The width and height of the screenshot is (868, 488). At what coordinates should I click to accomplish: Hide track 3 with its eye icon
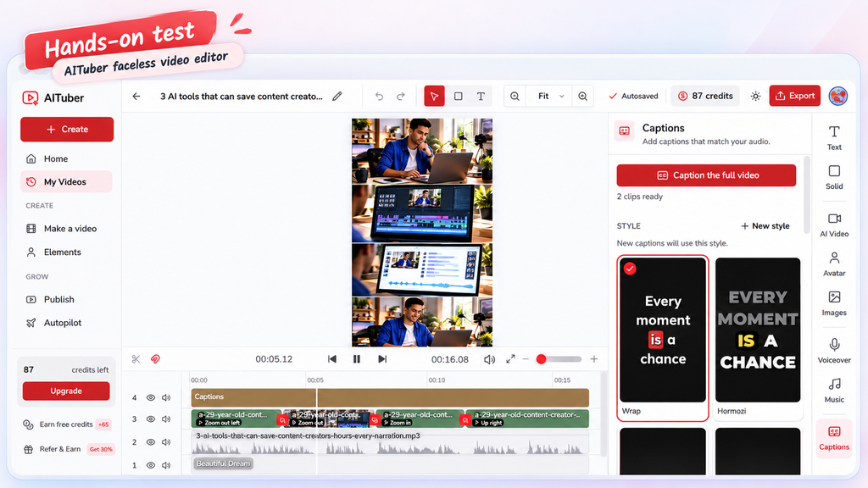[151, 419]
